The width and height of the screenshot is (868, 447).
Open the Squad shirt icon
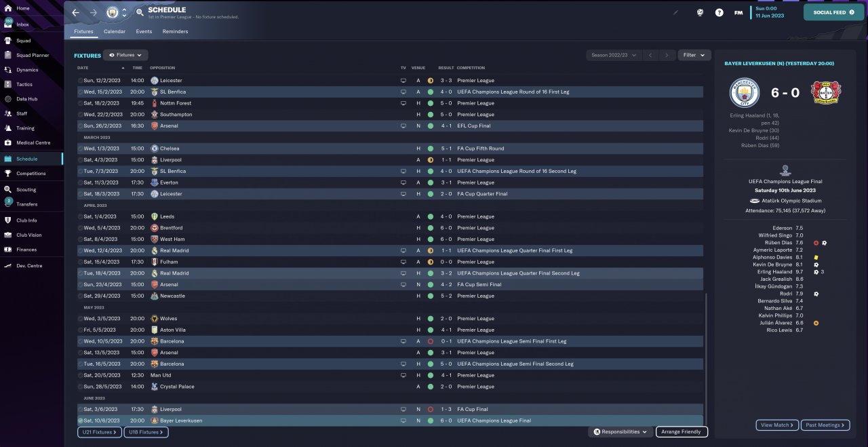(x=8, y=41)
